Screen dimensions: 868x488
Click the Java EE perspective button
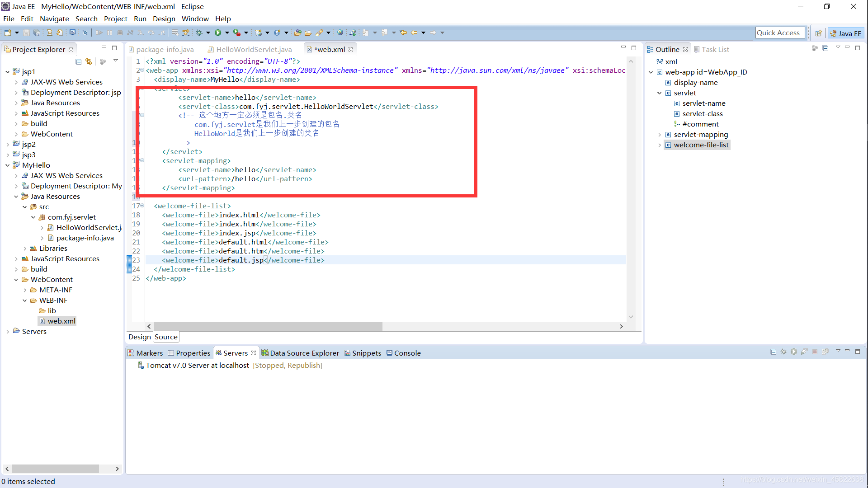846,33
